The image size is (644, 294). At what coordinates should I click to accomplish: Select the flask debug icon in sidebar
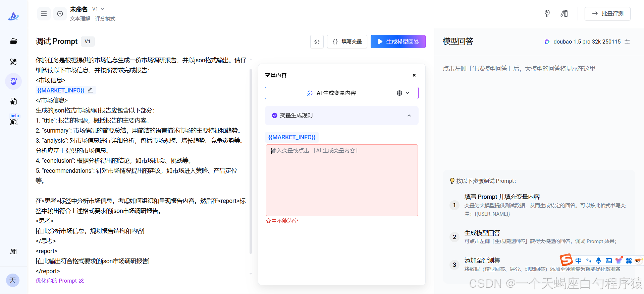tap(13, 81)
